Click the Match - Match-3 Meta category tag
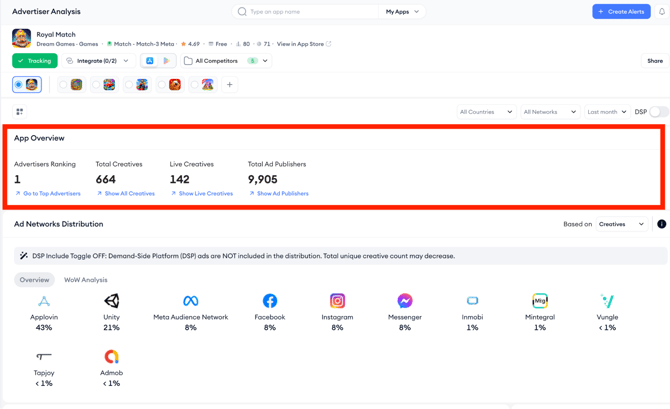This screenshot has height=409, width=670. tap(141, 44)
